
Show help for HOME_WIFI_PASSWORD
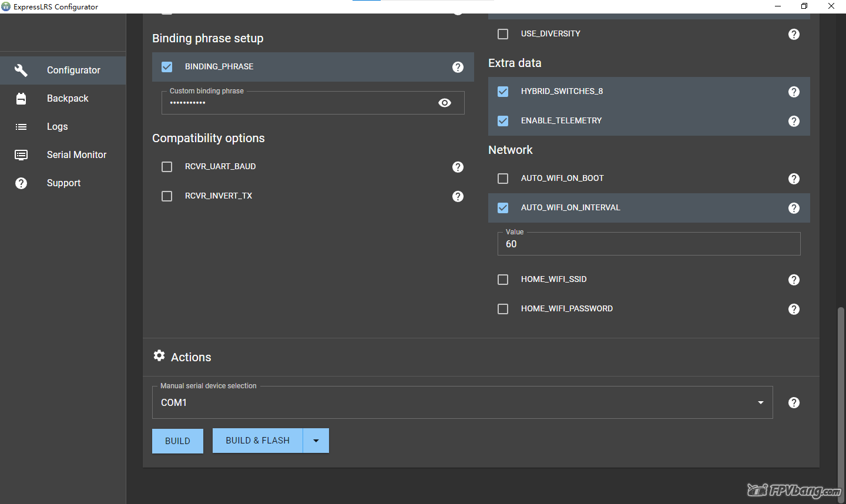tap(794, 309)
